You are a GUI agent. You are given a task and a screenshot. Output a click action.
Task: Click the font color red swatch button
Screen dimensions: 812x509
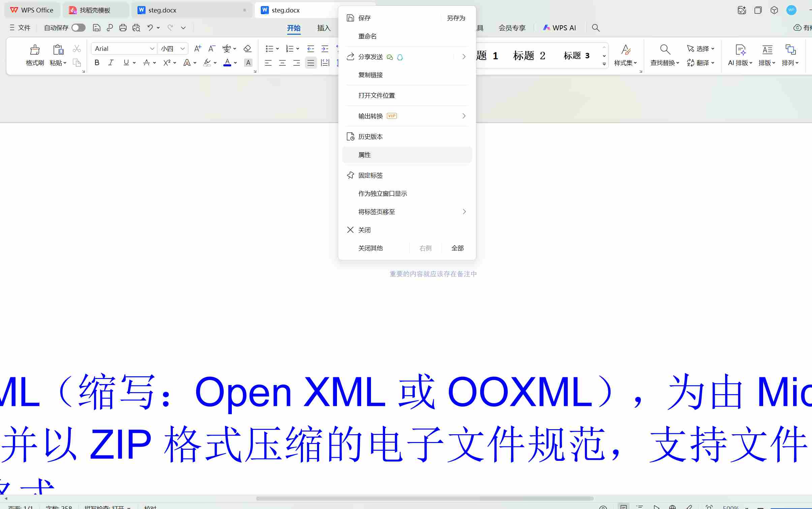pos(227,63)
